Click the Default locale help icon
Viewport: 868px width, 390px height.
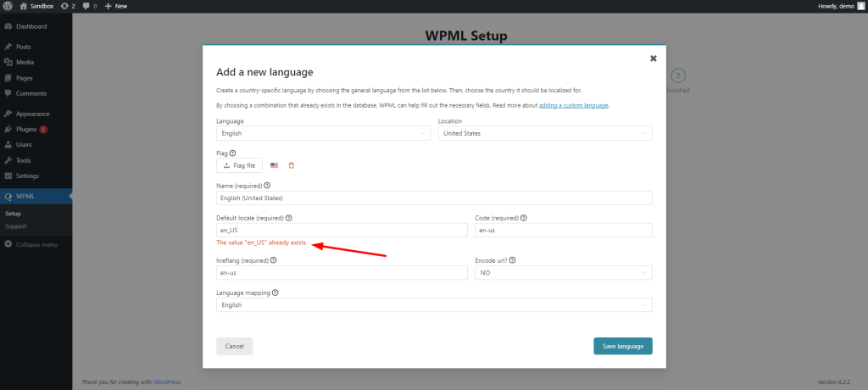coord(288,218)
